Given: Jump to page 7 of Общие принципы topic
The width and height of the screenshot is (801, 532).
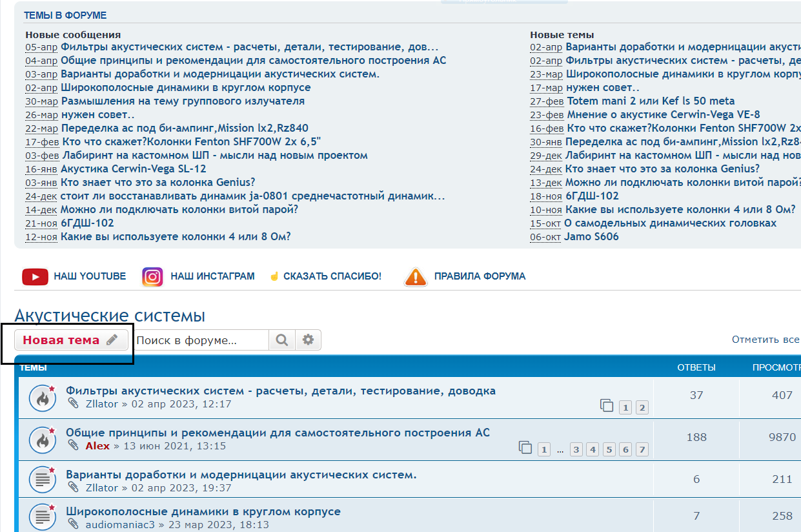Looking at the screenshot, I should coord(642,449).
